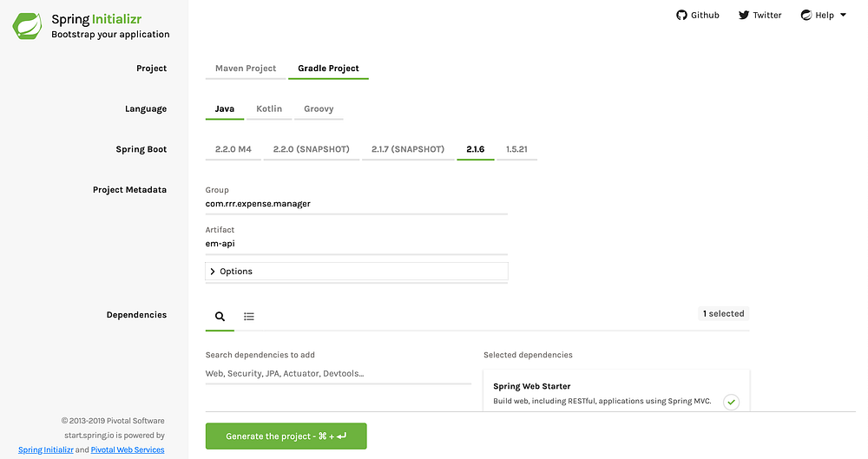
Task: Click the Github octocat icon
Action: coord(681,15)
